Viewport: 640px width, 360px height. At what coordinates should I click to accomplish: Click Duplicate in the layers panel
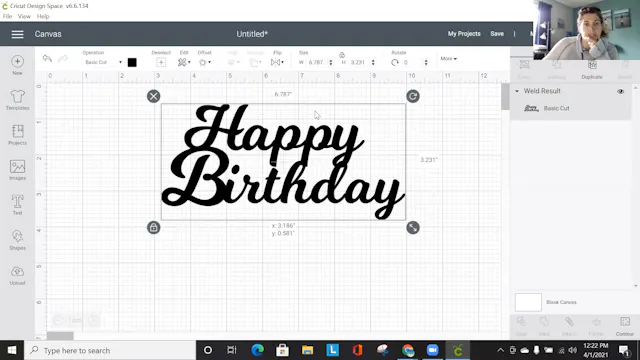(x=592, y=70)
